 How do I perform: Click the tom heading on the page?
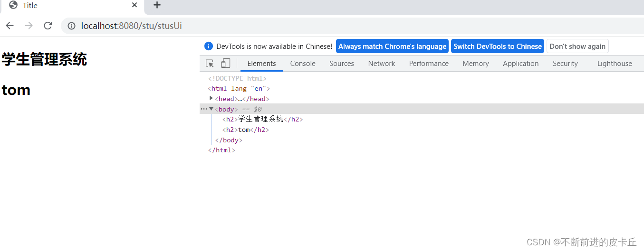[16, 90]
